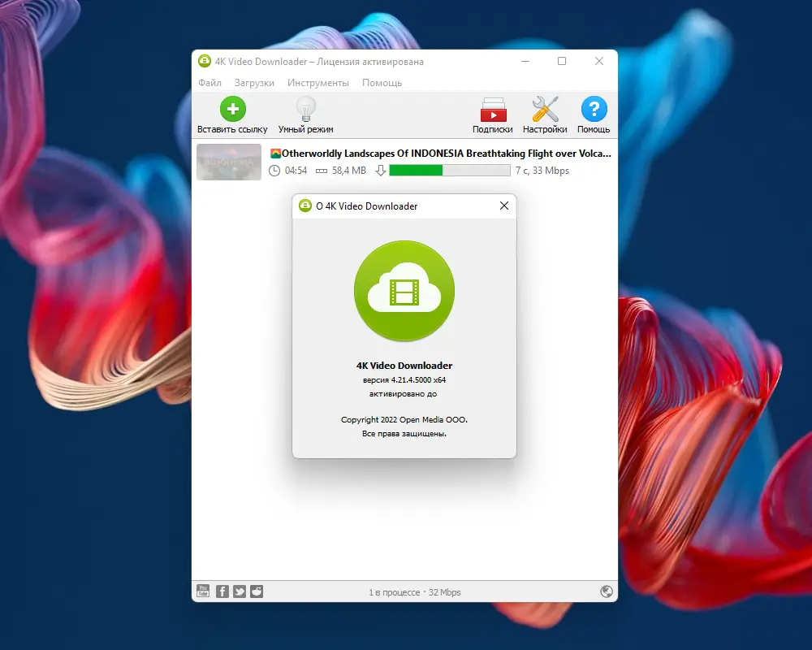Viewport: 812px width, 650px height.
Task: Click the blue Help (Помощь) question icon
Action: click(594, 109)
